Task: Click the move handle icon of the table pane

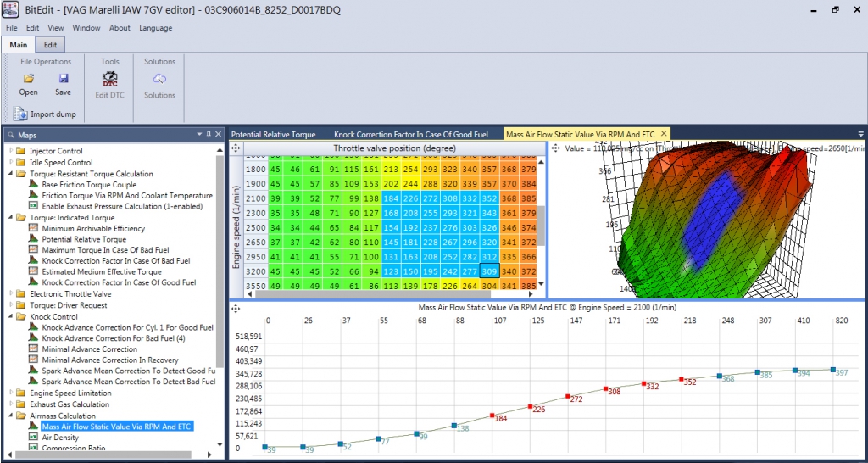Action: (236, 148)
